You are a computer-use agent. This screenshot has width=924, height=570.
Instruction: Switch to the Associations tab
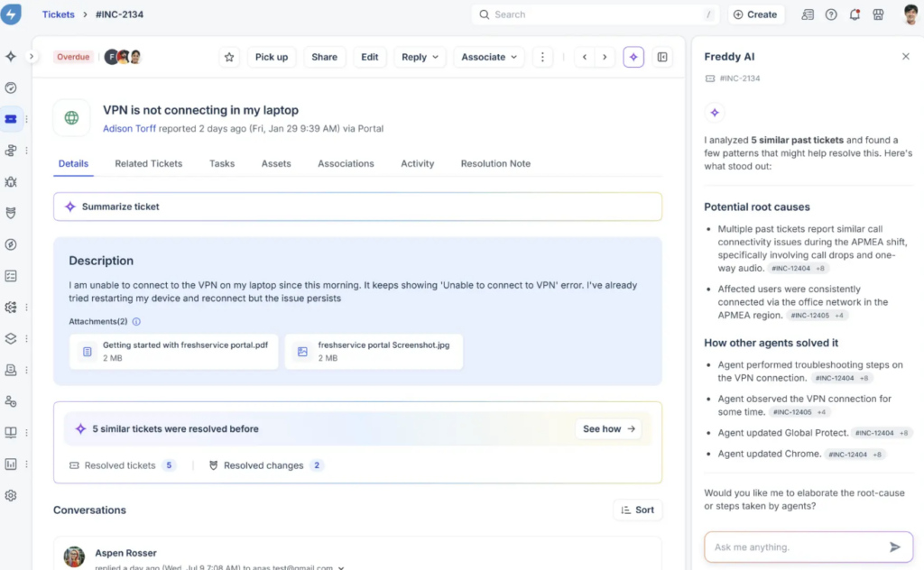[x=346, y=164]
